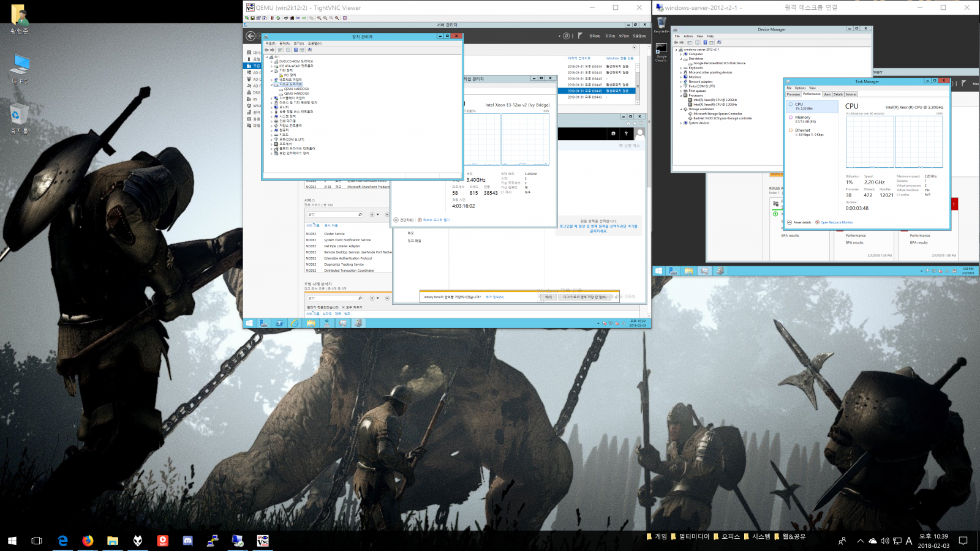This screenshot has height=551, width=980.
Task: Click the Open Resource Monitor link
Action: [836, 222]
